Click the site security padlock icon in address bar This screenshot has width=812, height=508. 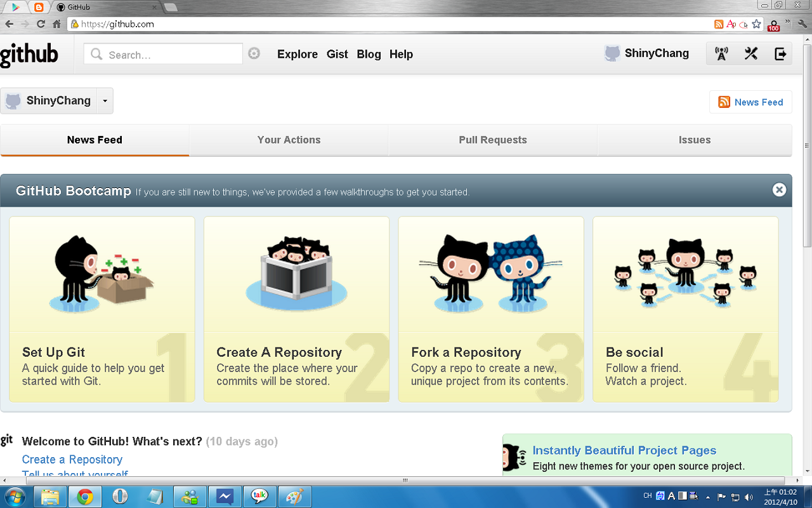74,24
